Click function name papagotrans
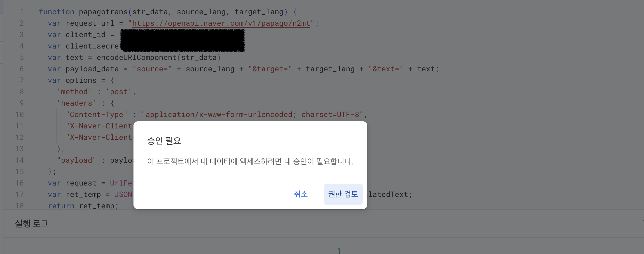Image resolution: width=644 pixels, height=254 pixels. pyautogui.click(x=103, y=12)
